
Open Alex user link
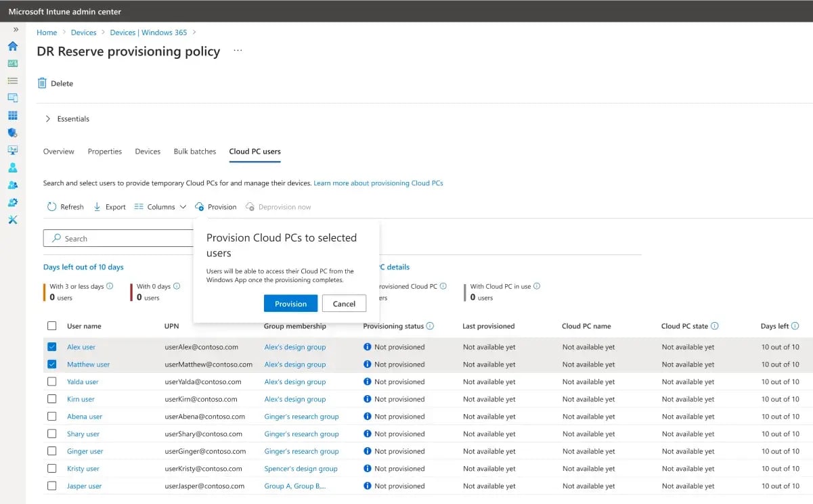(81, 347)
